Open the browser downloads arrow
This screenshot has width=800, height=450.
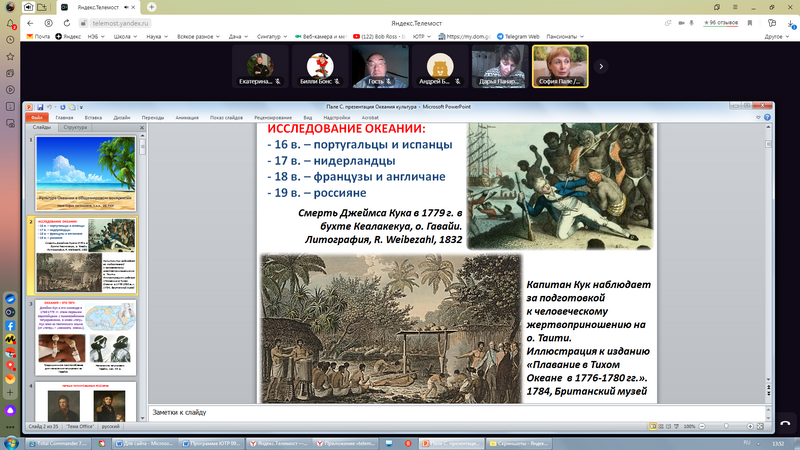pos(790,23)
